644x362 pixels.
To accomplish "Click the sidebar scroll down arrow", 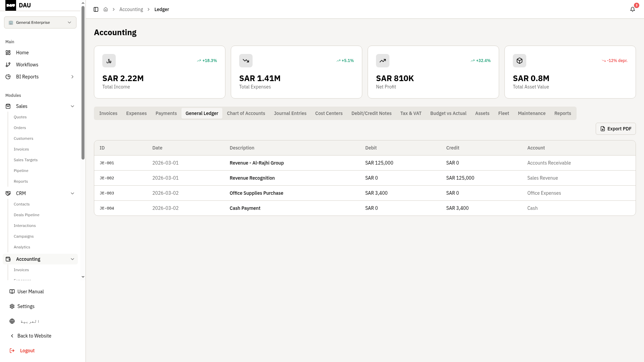I will coord(83,277).
